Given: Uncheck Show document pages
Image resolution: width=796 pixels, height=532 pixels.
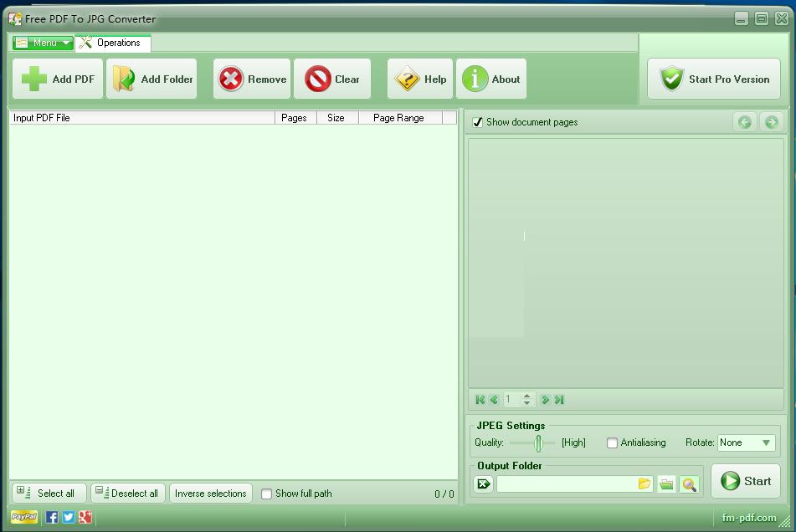Looking at the screenshot, I should (478, 122).
